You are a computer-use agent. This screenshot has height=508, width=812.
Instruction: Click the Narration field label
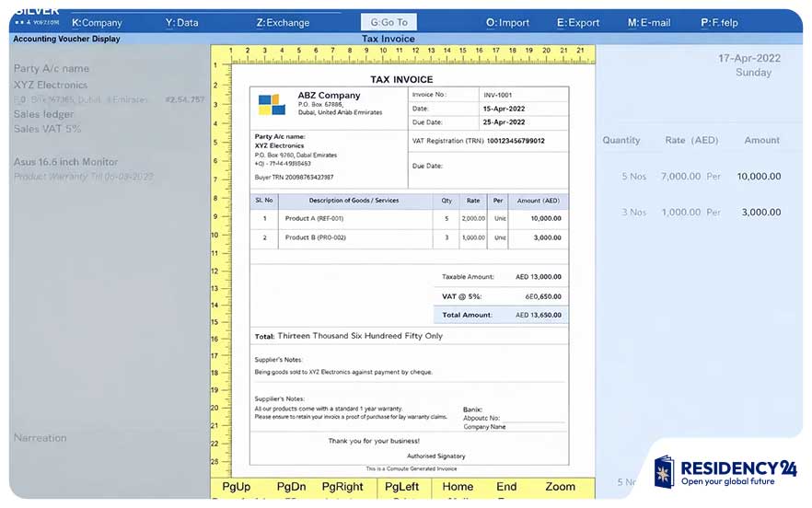click(x=40, y=438)
